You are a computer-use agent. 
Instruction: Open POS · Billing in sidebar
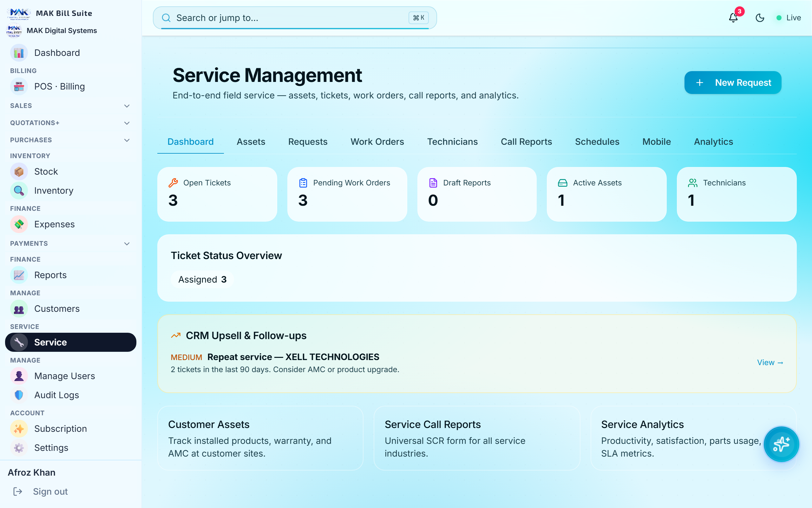[x=71, y=87]
